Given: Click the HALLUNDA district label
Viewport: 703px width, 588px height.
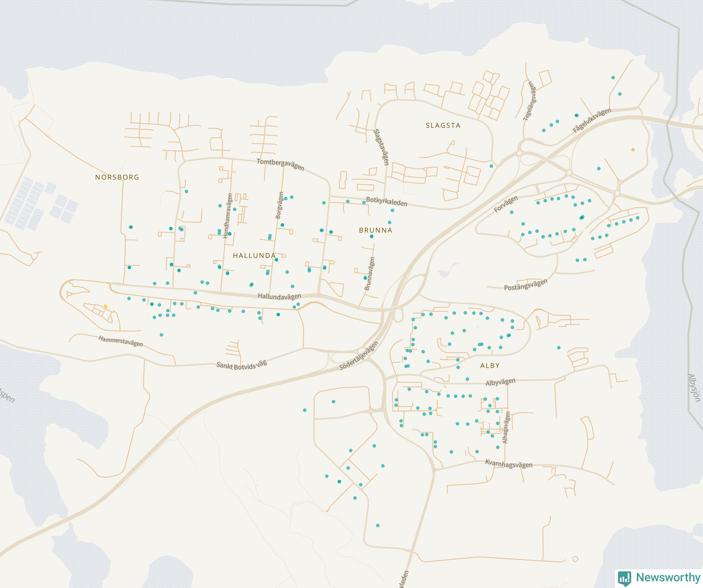Looking at the screenshot, I should (x=254, y=256).
